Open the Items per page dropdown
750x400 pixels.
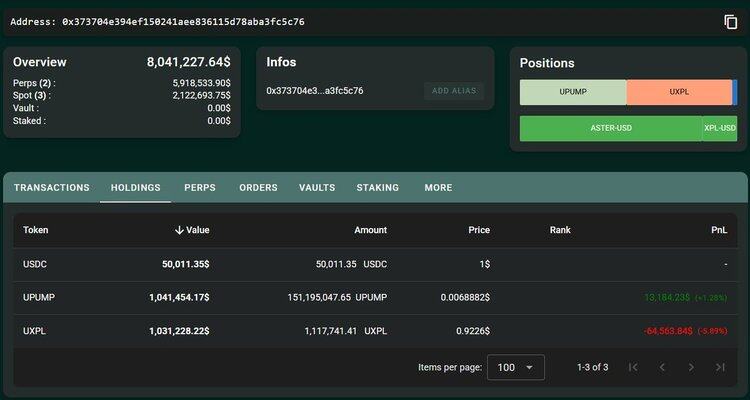click(x=516, y=367)
